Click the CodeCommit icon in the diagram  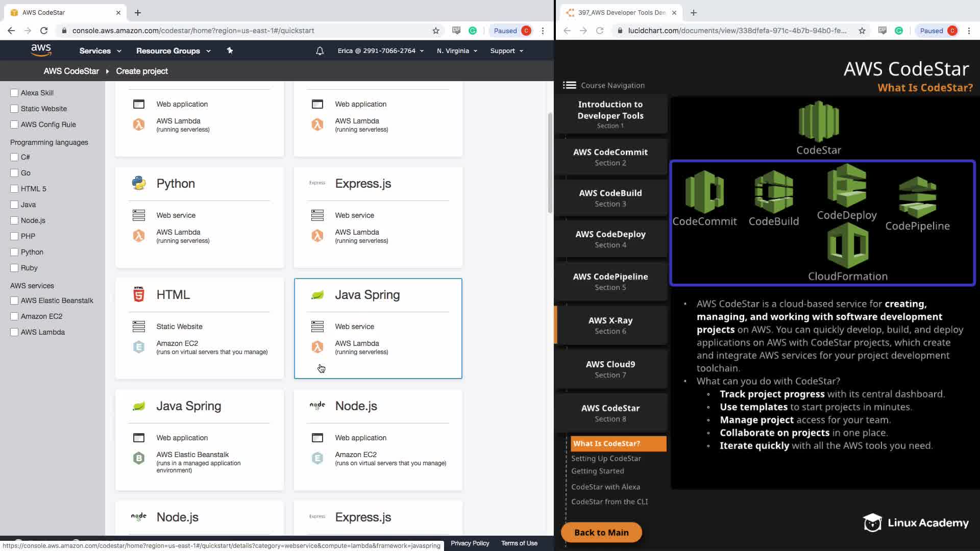704,192
